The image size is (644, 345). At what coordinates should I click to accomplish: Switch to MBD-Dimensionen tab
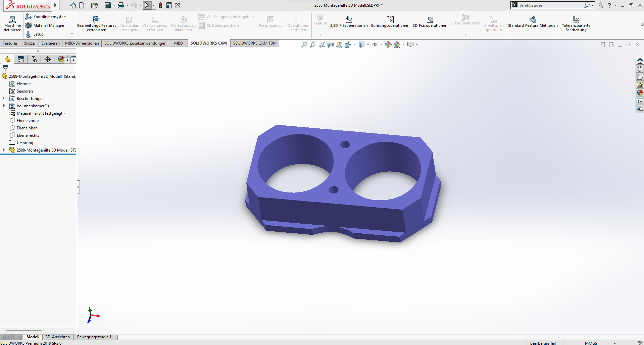tap(82, 43)
